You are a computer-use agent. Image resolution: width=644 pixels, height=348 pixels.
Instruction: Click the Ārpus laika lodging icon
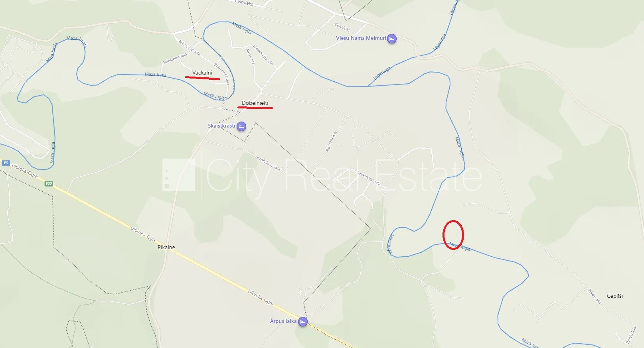tap(303, 322)
